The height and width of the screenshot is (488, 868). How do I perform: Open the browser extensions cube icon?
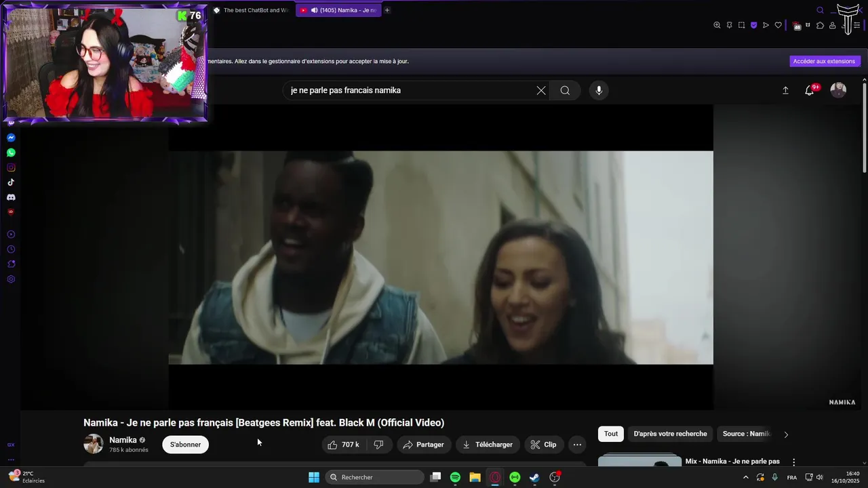820,26
